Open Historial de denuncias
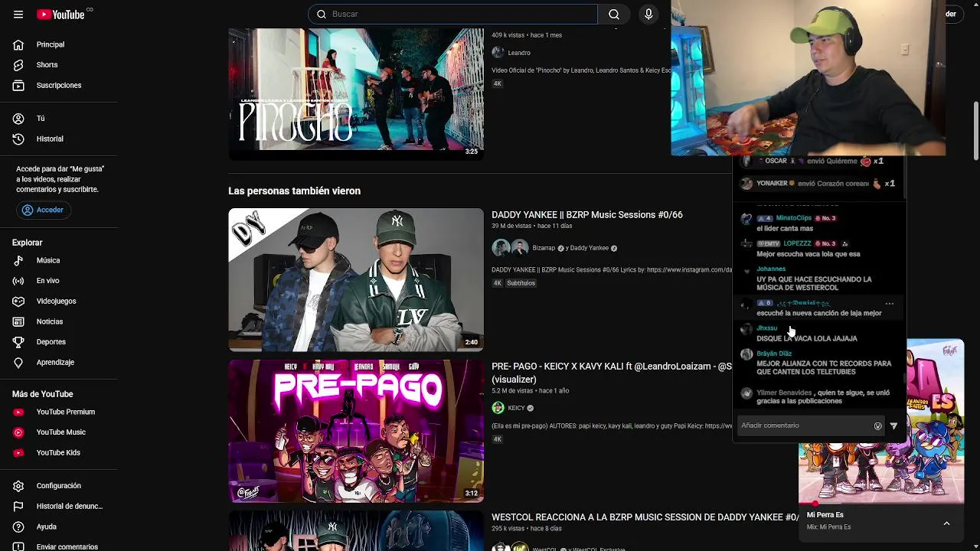This screenshot has height=551, width=980. (59, 506)
